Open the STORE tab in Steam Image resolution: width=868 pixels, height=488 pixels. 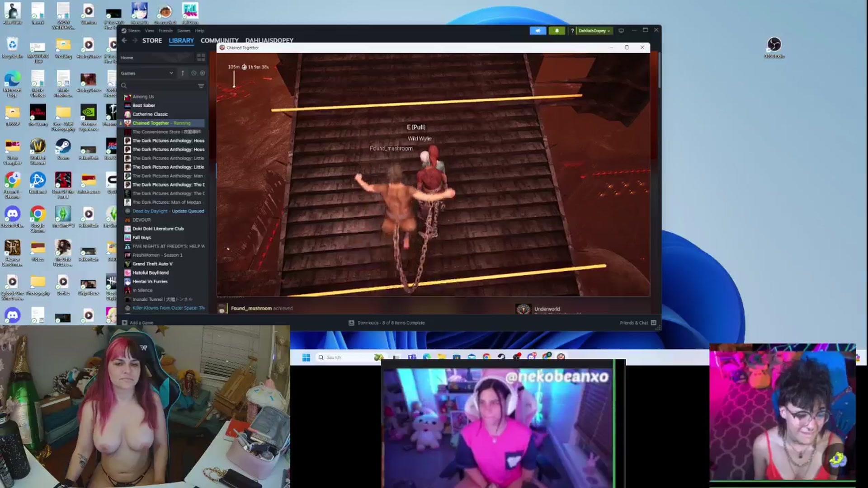pos(152,41)
